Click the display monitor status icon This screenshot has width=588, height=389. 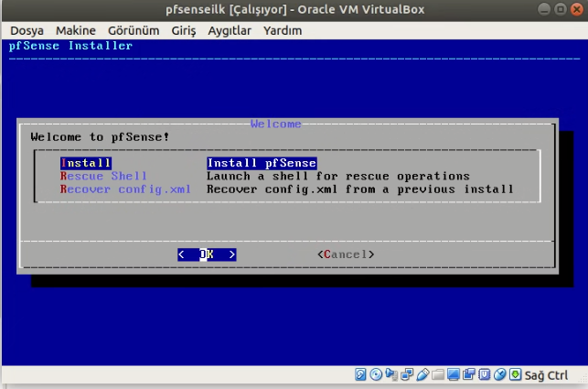pos(454,374)
